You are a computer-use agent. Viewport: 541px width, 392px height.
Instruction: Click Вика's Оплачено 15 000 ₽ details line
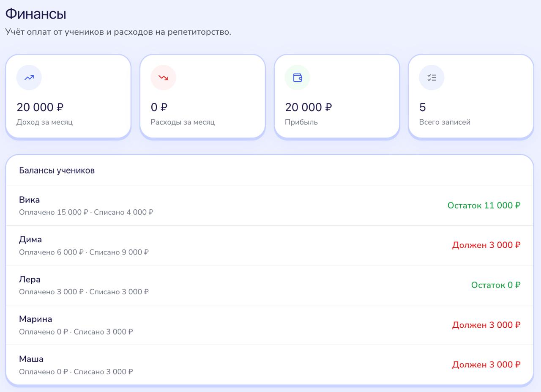click(86, 212)
